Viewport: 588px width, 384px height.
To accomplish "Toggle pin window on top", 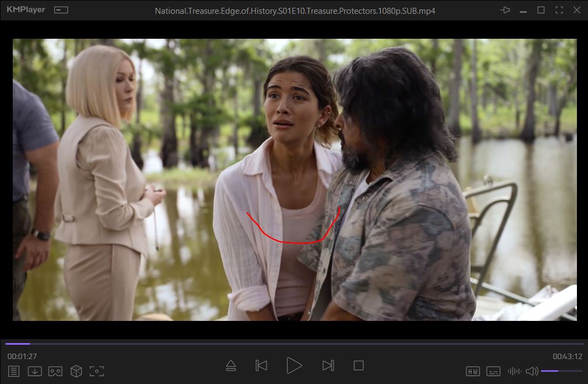I will 504,10.
